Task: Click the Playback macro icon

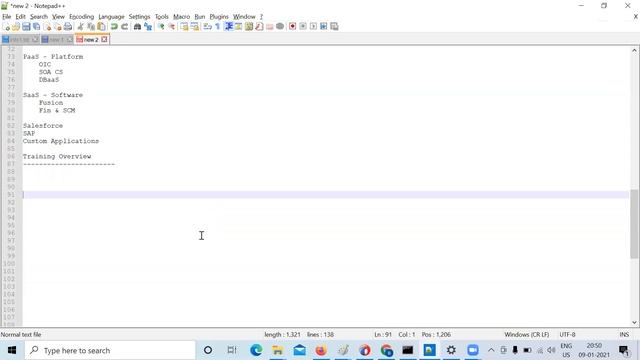Action: tap(313, 27)
